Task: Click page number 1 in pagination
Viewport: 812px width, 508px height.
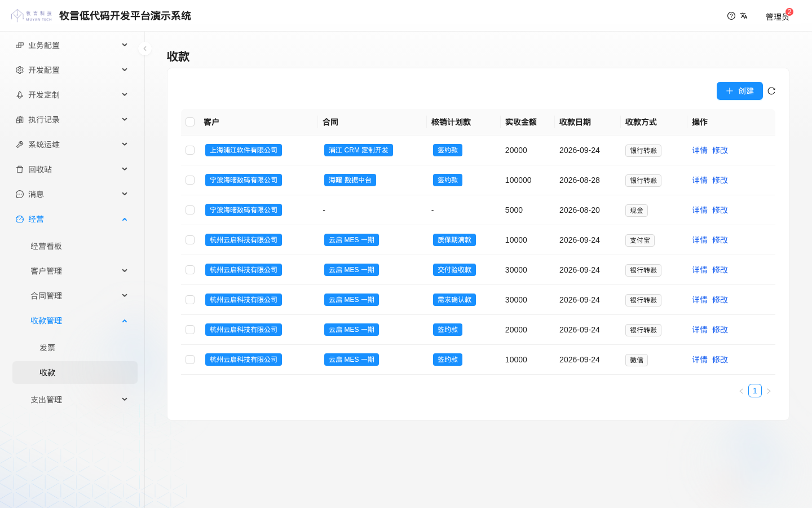Action: pyautogui.click(x=755, y=391)
